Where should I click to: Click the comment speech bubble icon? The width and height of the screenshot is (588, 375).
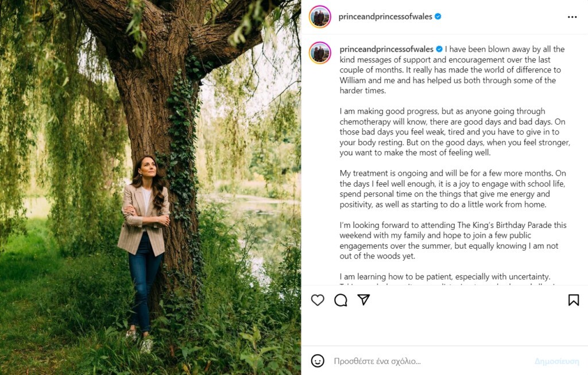pos(341,300)
